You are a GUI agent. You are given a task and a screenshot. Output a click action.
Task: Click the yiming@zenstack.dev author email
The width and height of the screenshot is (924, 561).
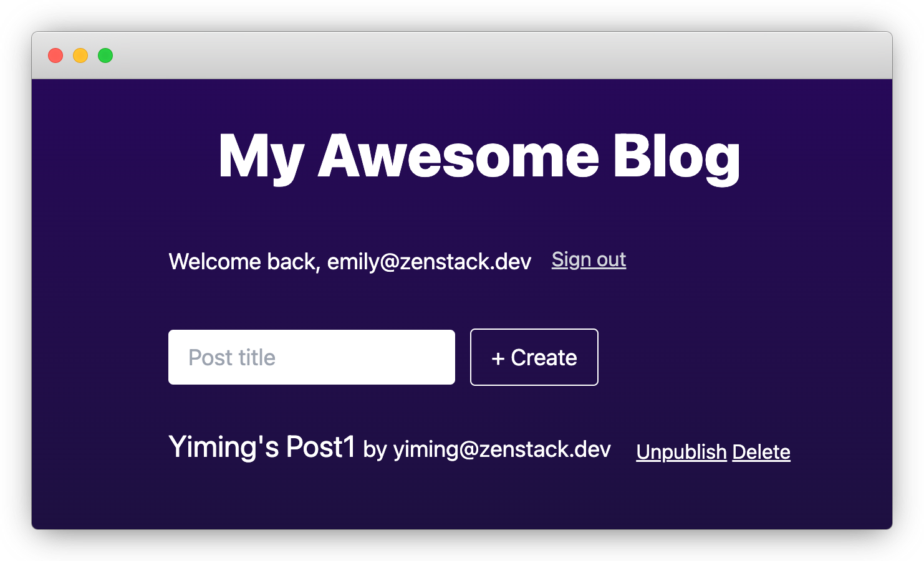point(502,449)
